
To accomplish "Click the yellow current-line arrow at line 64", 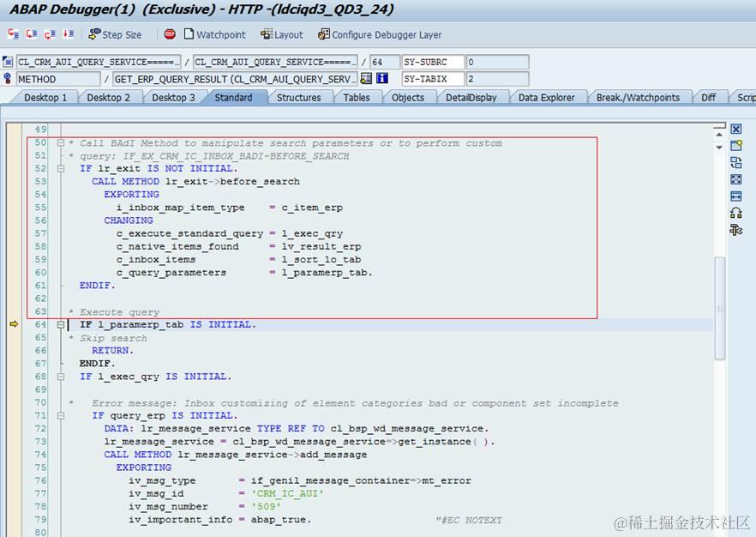I will [x=14, y=324].
